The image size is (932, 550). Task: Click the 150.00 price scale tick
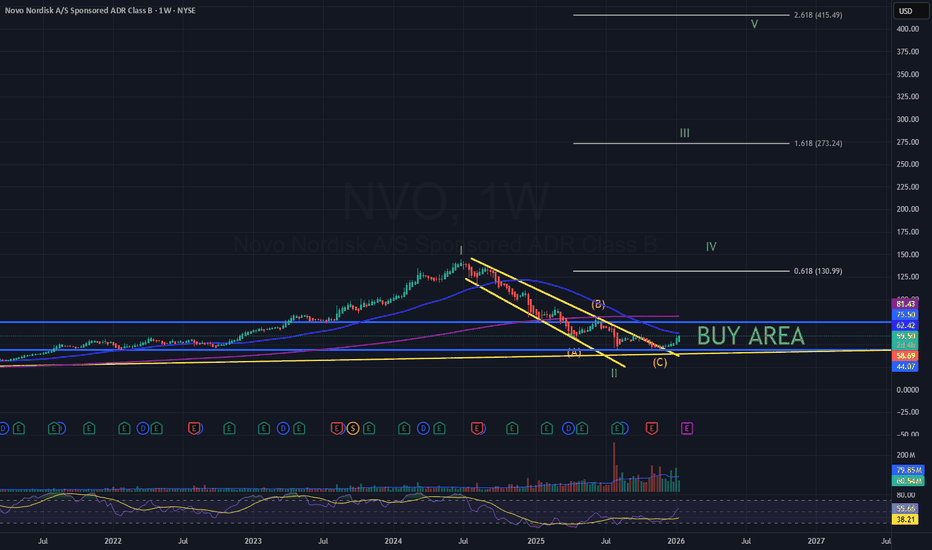click(x=908, y=254)
